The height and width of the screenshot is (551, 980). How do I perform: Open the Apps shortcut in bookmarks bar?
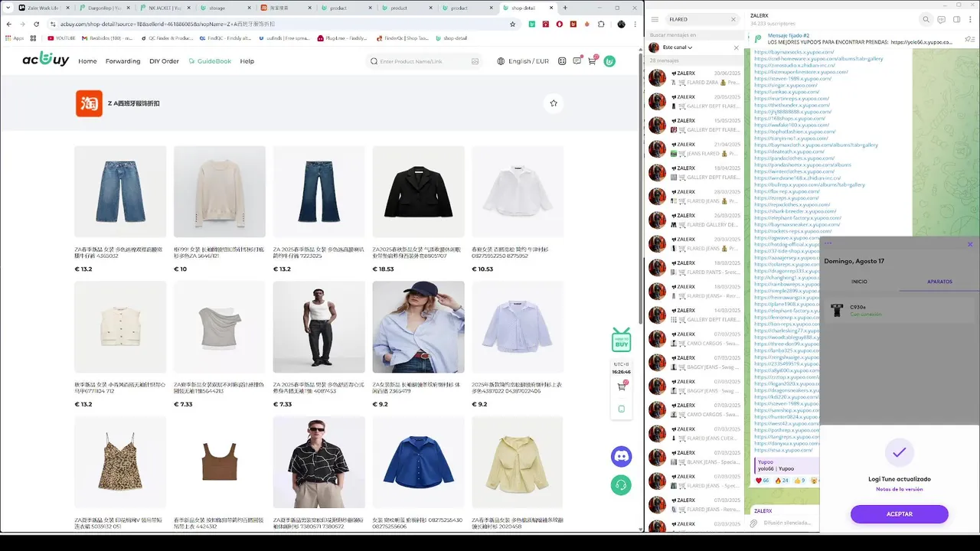pos(15,37)
